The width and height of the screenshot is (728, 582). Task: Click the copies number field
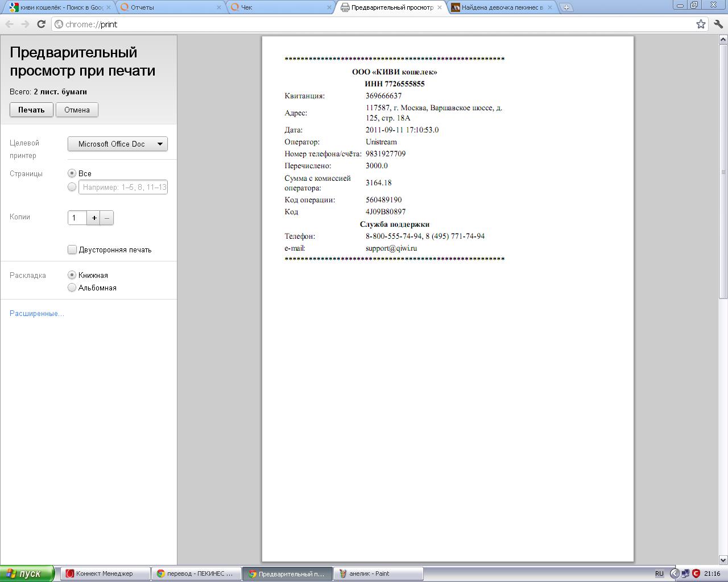click(x=77, y=218)
